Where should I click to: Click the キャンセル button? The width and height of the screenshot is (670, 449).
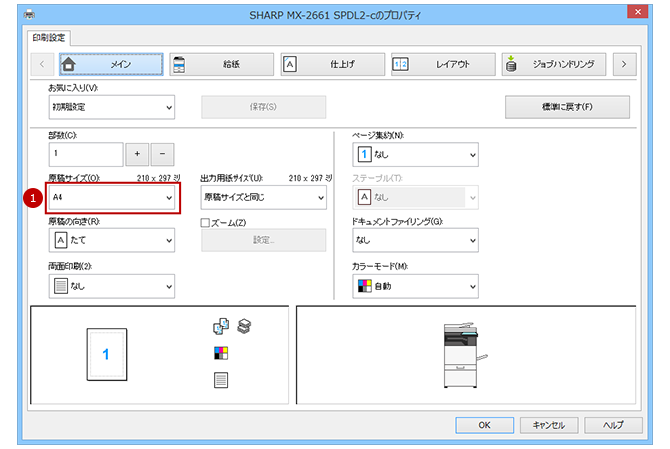tap(549, 425)
